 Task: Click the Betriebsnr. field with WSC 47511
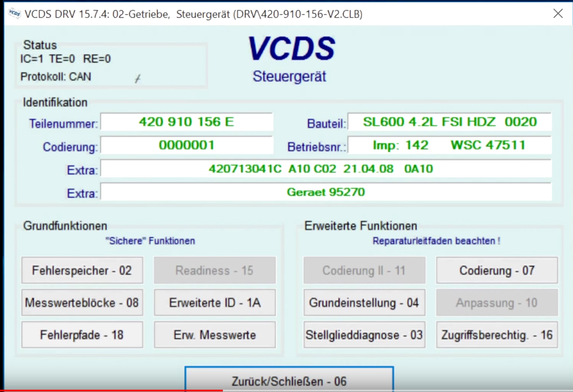click(449, 145)
